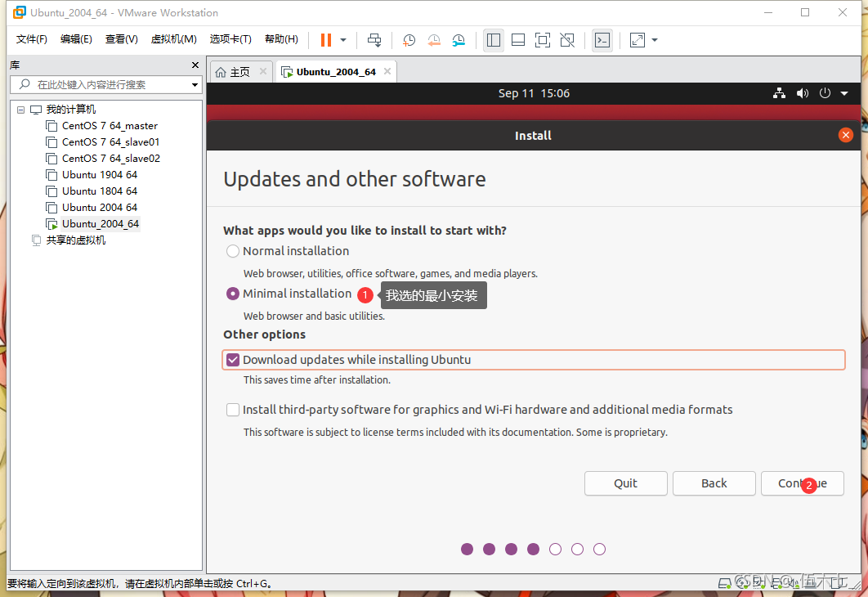Select Normal installation radio button

click(233, 251)
